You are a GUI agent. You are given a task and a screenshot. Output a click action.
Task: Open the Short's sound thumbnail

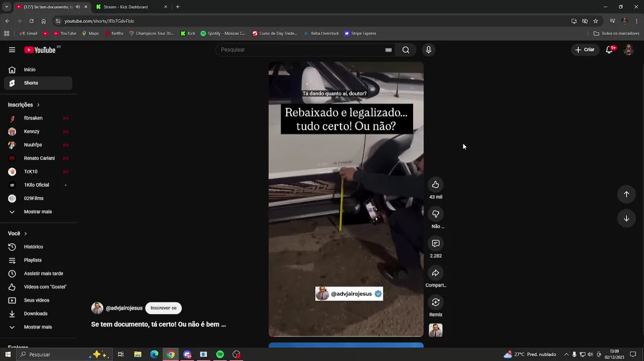pyautogui.click(x=436, y=330)
